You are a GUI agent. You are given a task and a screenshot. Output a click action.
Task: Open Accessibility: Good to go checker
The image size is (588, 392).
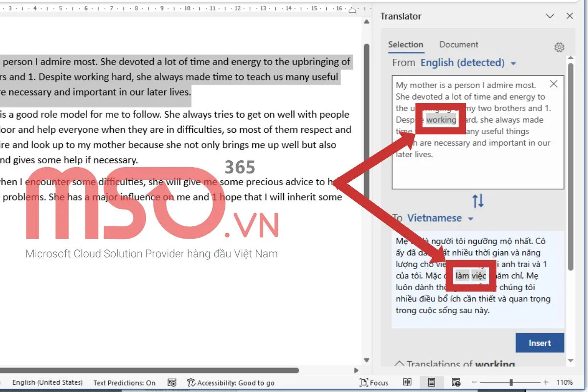(x=231, y=383)
